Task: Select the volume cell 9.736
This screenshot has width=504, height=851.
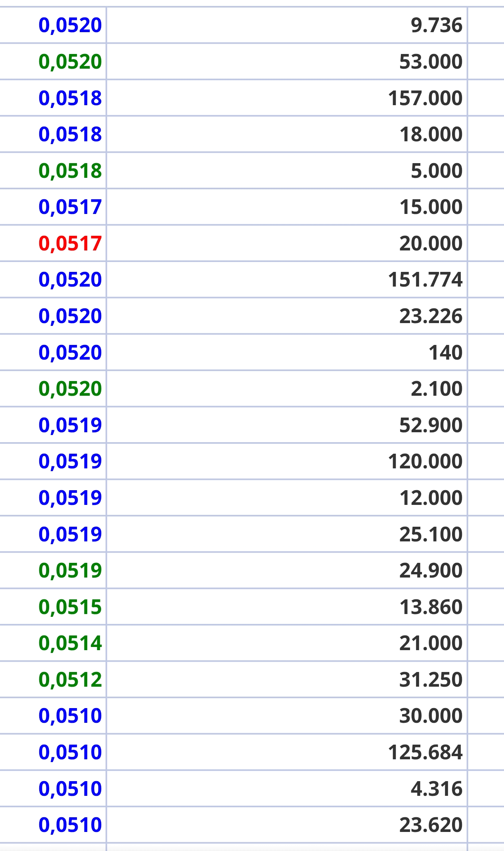Action: click(x=437, y=25)
